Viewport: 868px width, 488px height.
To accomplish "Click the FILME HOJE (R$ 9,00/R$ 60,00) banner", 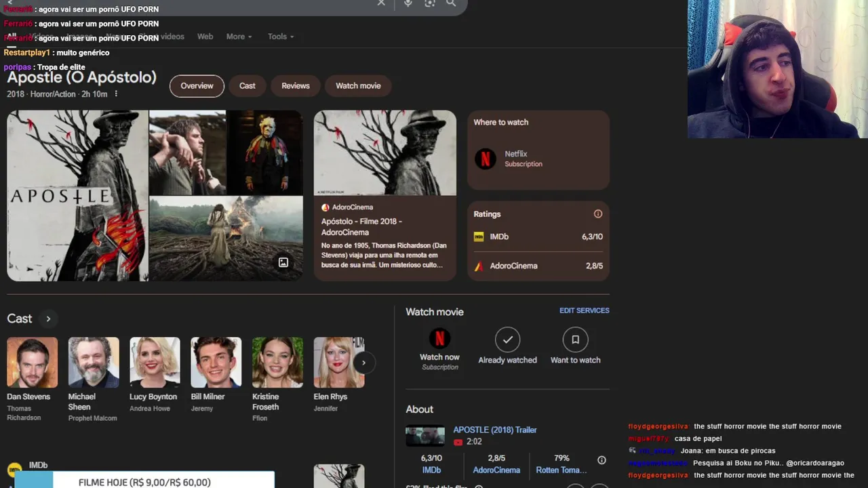I will click(144, 481).
